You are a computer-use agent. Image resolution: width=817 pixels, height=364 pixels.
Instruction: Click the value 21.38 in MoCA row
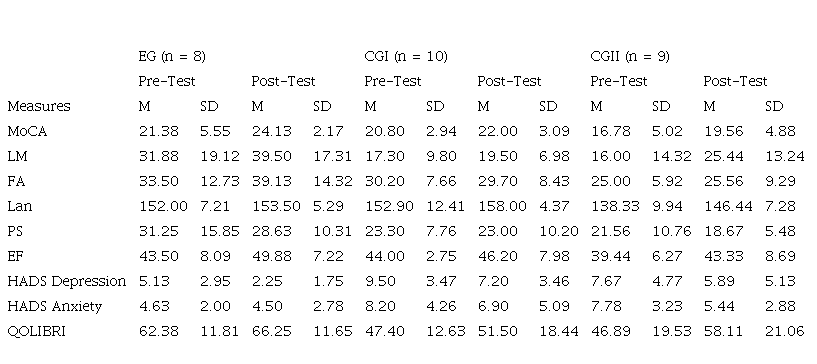[x=158, y=131]
